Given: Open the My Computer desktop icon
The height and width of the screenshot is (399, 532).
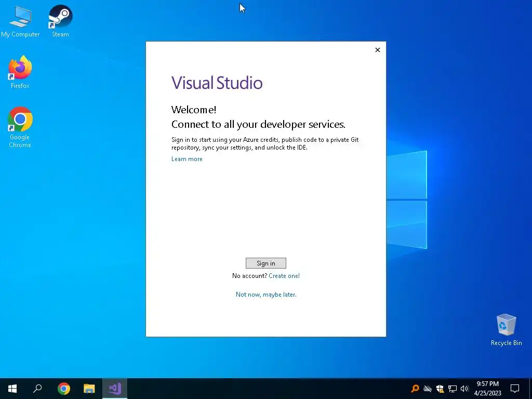Looking at the screenshot, I should click(x=20, y=21).
